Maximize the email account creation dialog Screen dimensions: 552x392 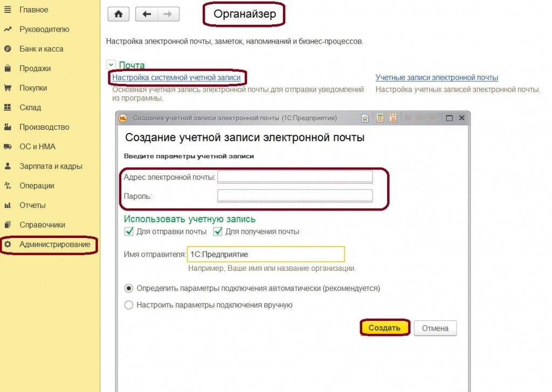click(x=449, y=118)
